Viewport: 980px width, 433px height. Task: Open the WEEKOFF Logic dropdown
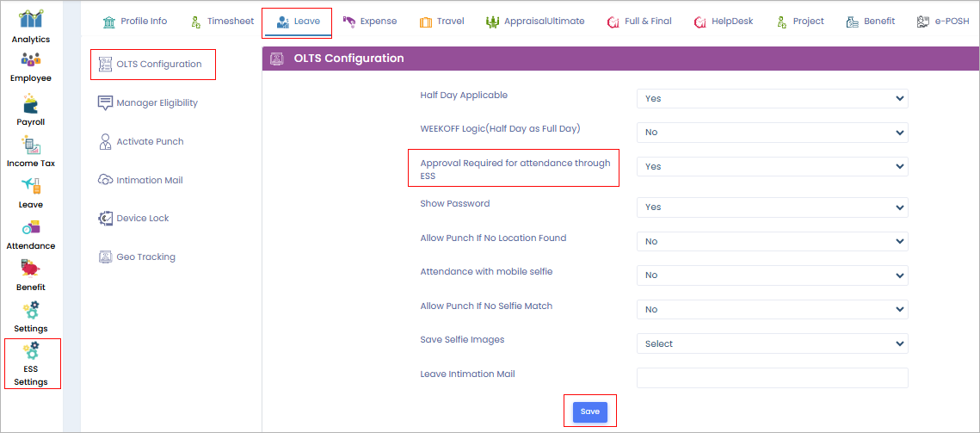tap(772, 133)
